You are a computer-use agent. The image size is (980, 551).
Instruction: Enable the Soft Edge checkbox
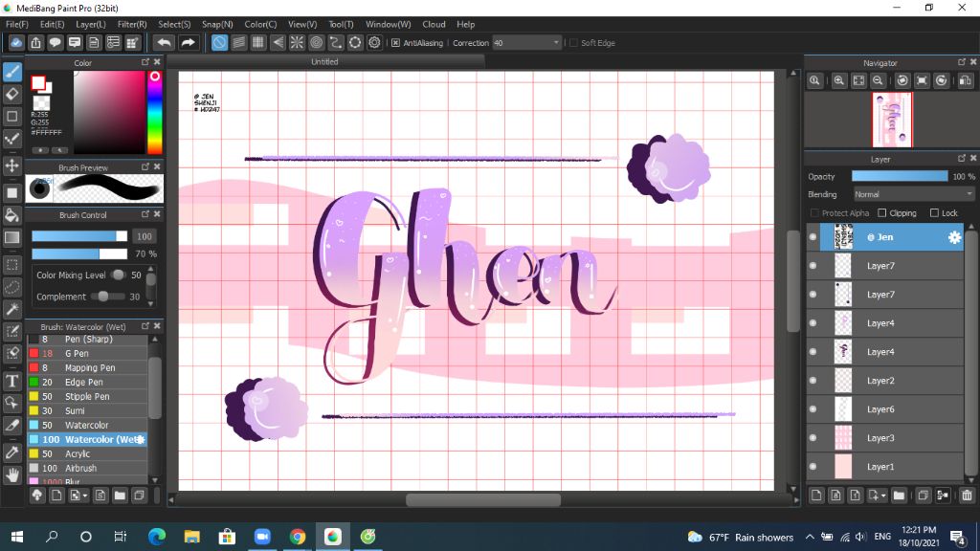pyautogui.click(x=573, y=43)
